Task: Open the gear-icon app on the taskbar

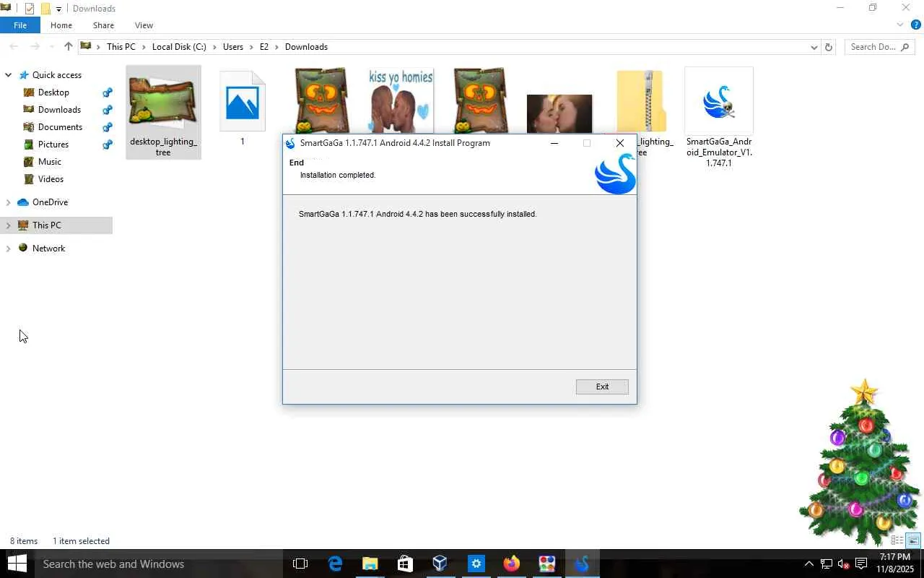Action: click(x=476, y=564)
